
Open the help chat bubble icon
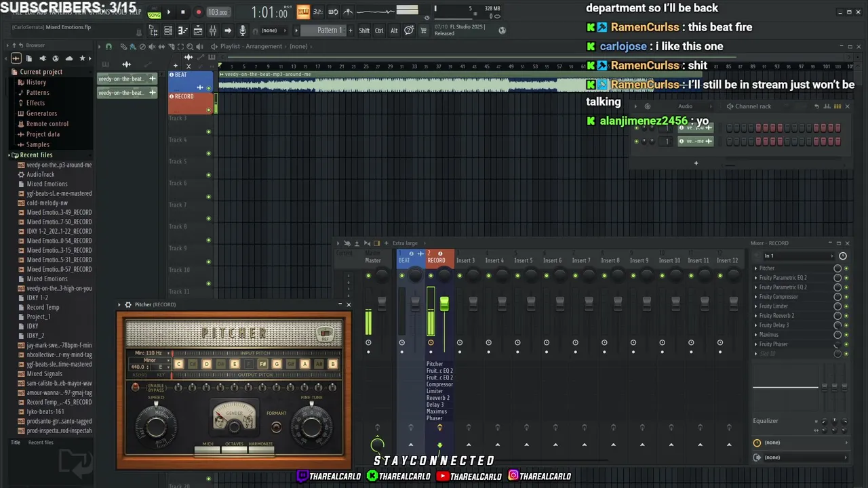click(x=409, y=30)
